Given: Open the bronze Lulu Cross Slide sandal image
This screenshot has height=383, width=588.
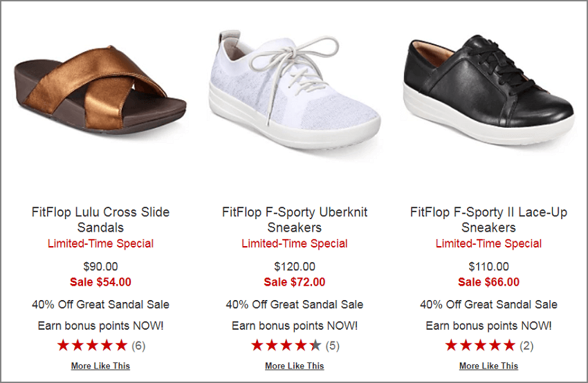Looking at the screenshot, I should tap(100, 90).
